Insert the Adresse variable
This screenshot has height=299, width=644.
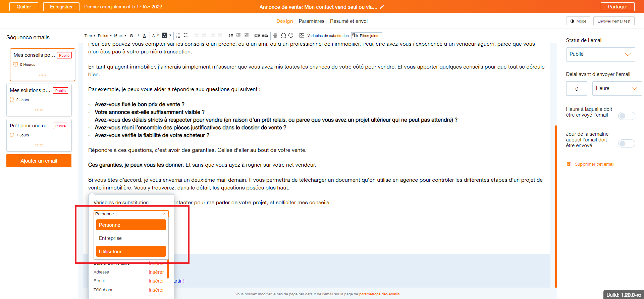pyautogui.click(x=156, y=272)
